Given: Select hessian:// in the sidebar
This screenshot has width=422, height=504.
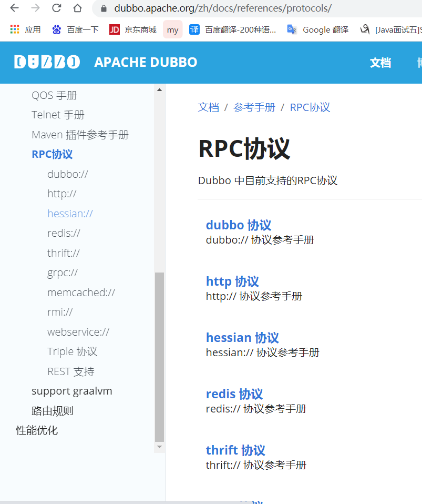Looking at the screenshot, I should pyautogui.click(x=70, y=213).
